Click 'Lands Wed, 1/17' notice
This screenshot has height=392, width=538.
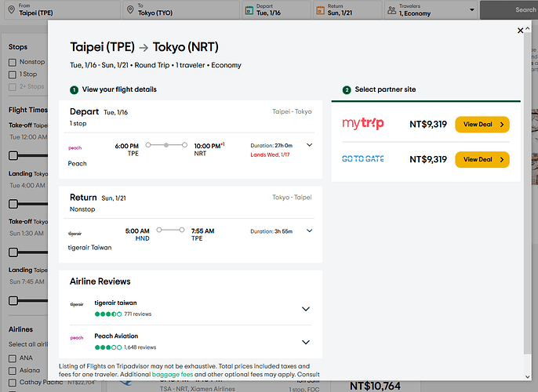(x=270, y=154)
